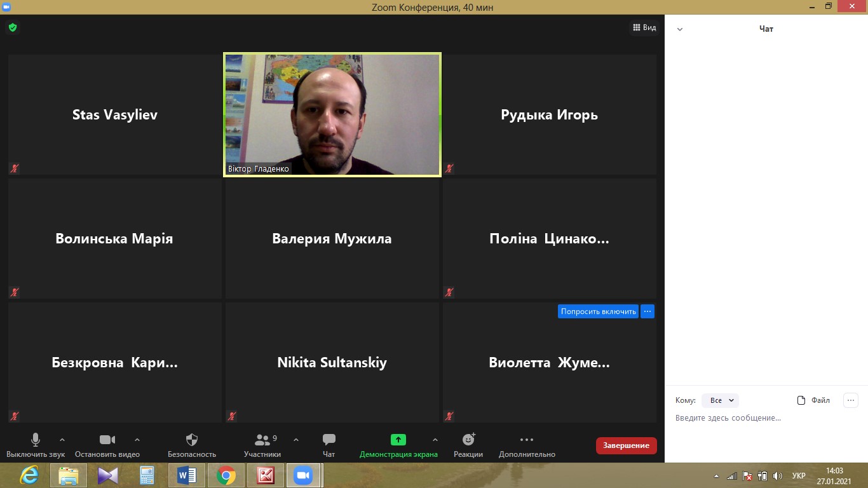This screenshot has height=488, width=868.
Task: Open Google Chrome from the taskbar
Action: (x=226, y=475)
